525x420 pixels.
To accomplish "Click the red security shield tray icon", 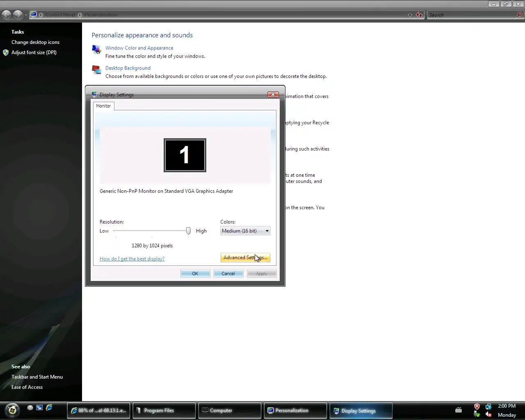I will 477,406.
